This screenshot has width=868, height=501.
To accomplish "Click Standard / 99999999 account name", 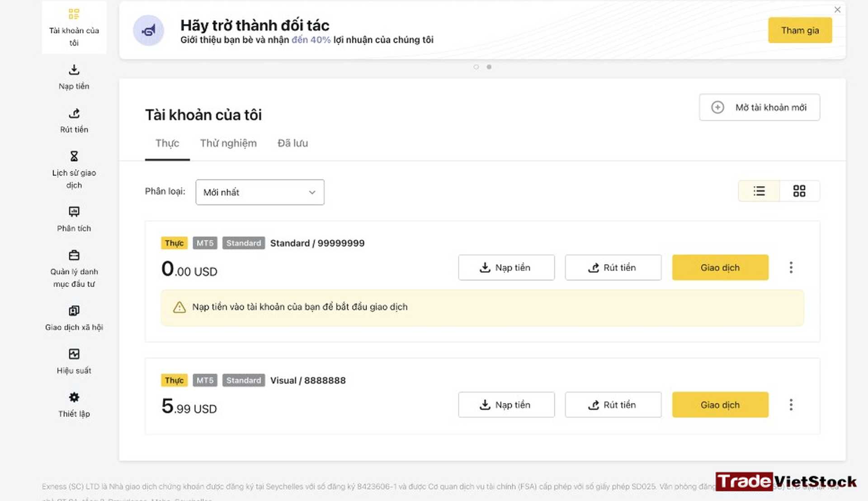I will click(x=317, y=243).
